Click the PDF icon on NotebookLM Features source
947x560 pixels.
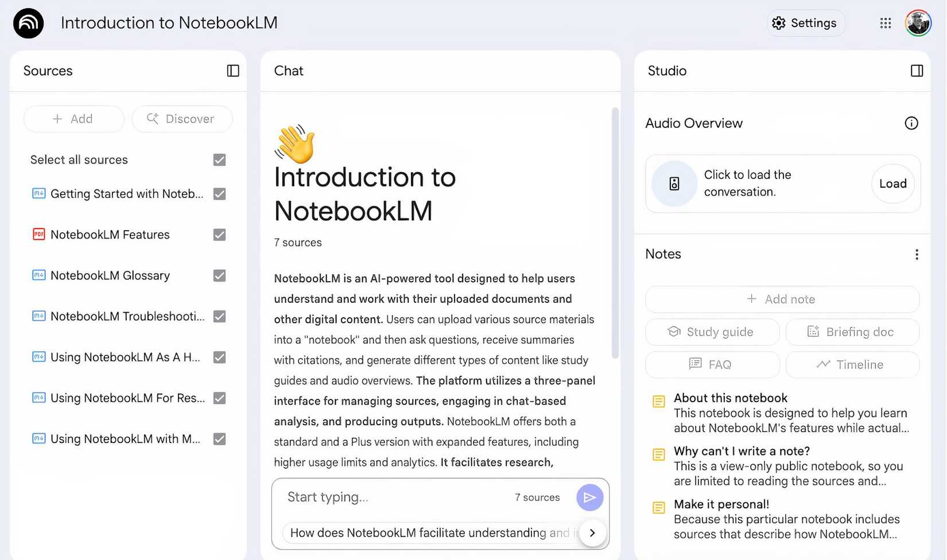[x=38, y=234]
